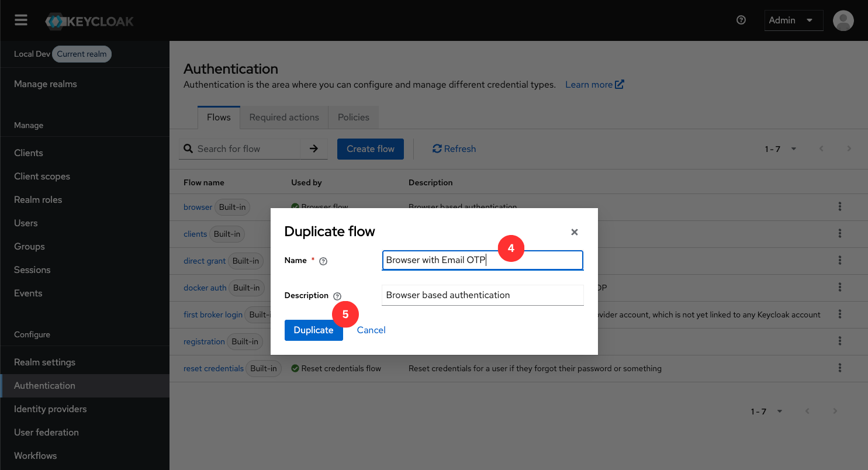The width and height of the screenshot is (868, 470).
Task: Open Events page
Action: coord(28,293)
